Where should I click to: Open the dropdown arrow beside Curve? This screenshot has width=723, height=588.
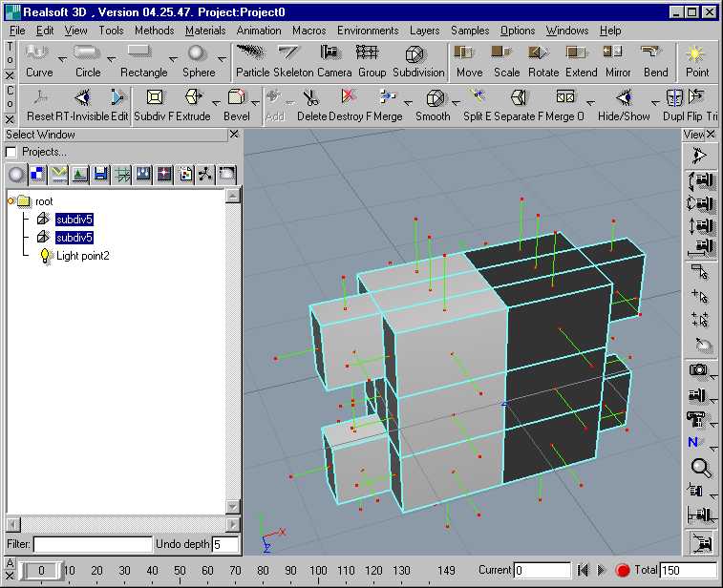(62, 59)
